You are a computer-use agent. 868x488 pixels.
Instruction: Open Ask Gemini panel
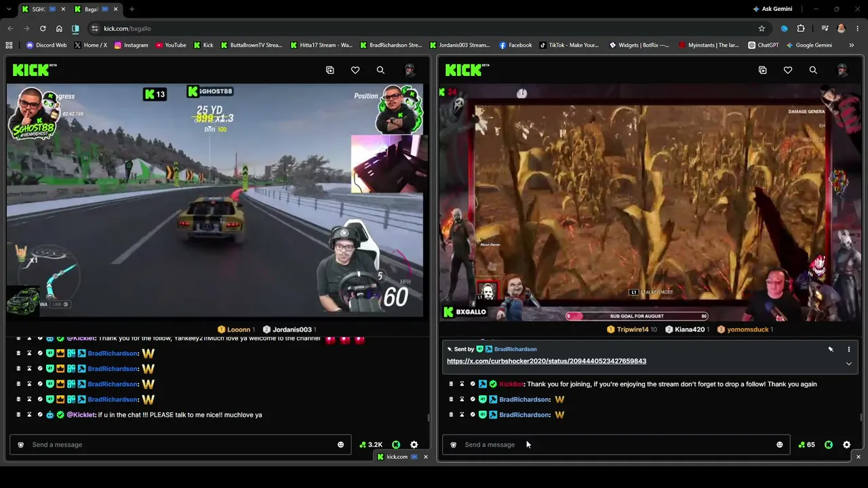pos(772,9)
